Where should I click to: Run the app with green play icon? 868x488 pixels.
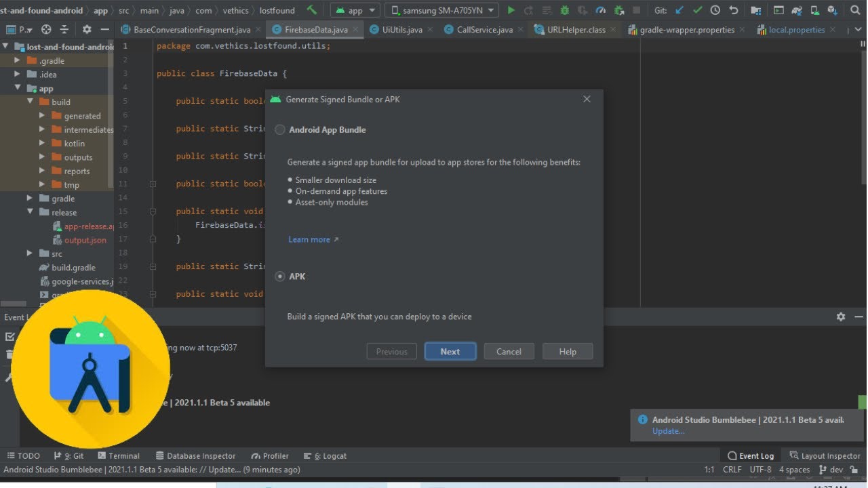click(511, 10)
